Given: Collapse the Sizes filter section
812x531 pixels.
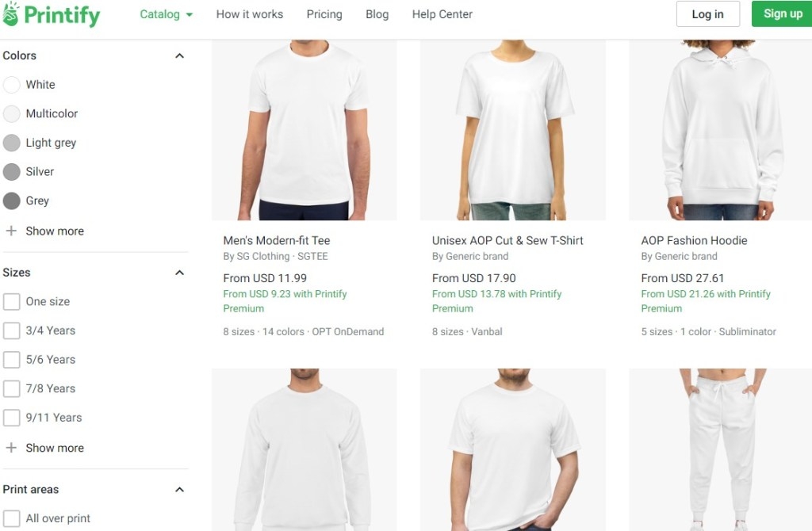Looking at the screenshot, I should [x=179, y=273].
